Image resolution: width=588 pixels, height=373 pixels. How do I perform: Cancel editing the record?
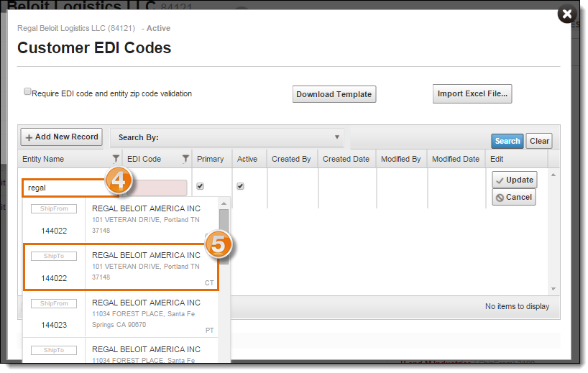point(514,197)
